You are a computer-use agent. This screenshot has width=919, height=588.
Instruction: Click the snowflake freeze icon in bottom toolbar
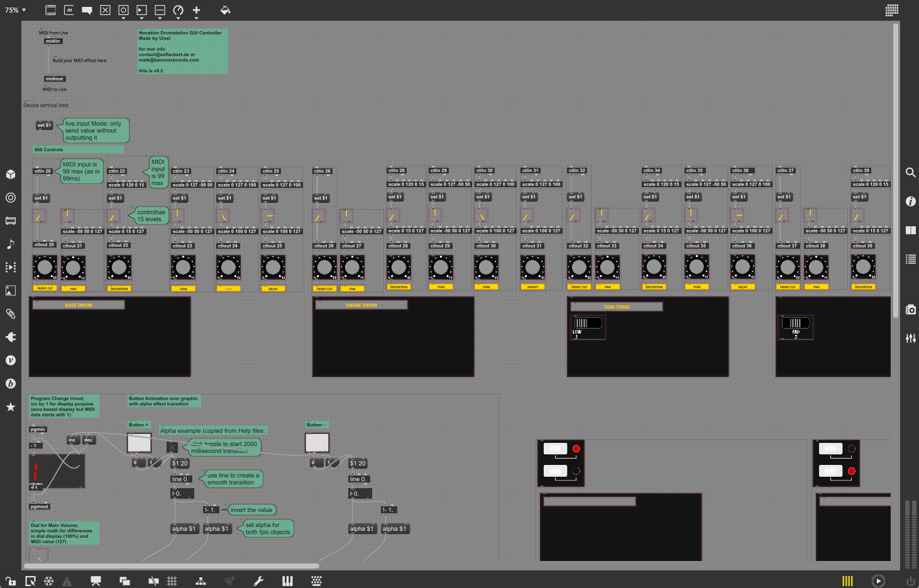[x=48, y=581]
